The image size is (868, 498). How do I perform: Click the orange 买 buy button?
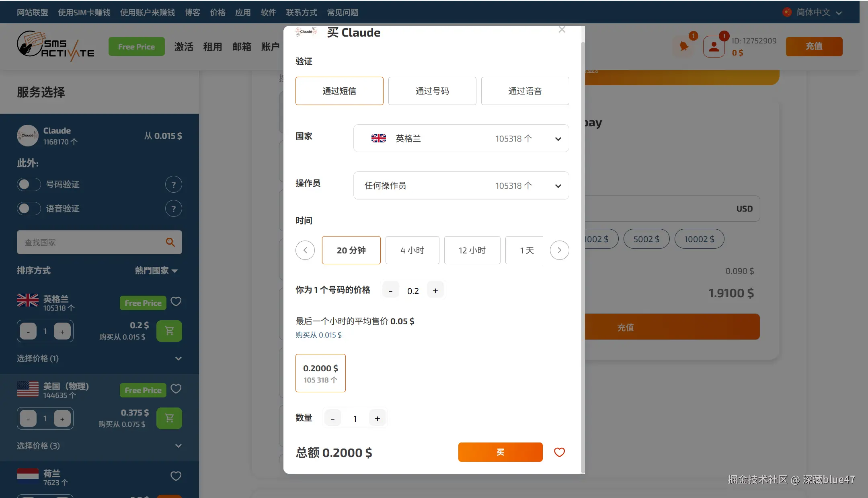[x=500, y=452]
